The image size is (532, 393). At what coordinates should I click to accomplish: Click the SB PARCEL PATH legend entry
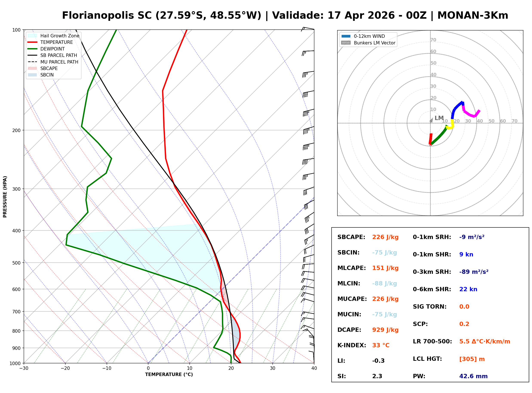pos(32,55)
